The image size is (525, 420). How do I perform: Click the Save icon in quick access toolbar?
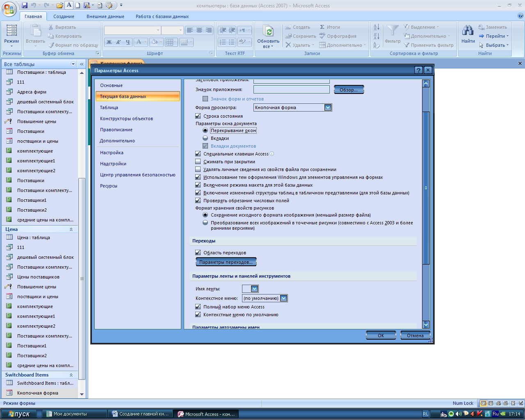[x=25, y=5]
